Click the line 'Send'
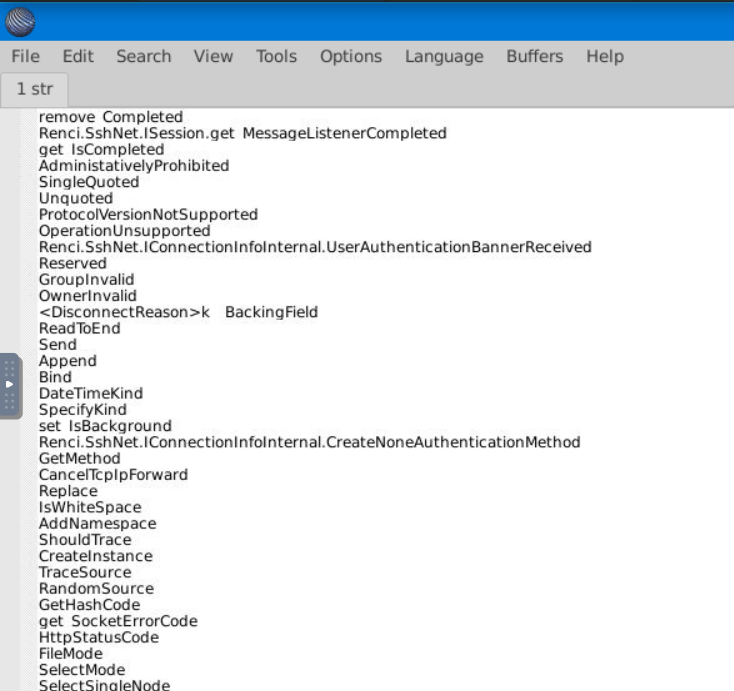Screen dimensions: 734x691 (58, 345)
